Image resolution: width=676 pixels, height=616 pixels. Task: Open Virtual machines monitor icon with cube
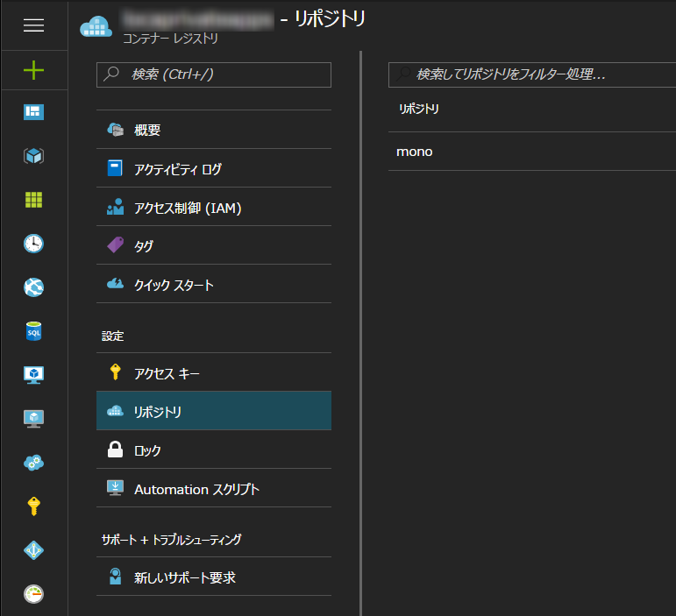pyautogui.click(x=33, y=375)
